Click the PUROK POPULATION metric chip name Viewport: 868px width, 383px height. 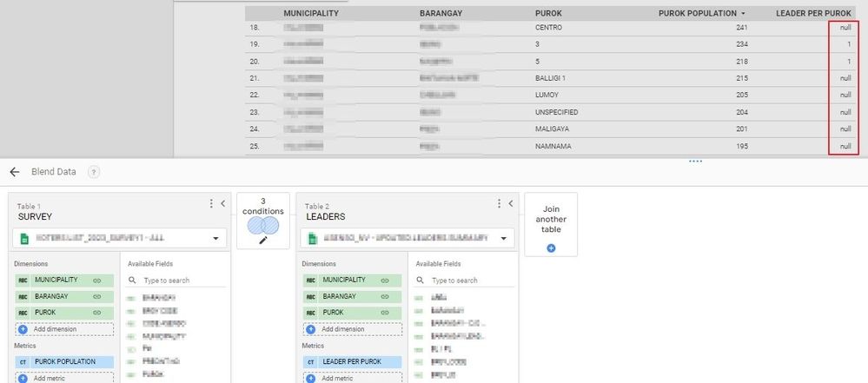coord(65,362)
